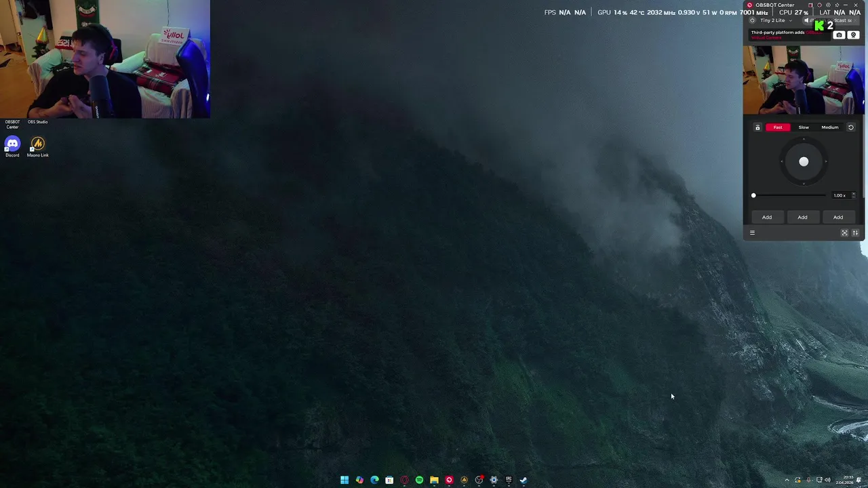The width and height of the screenshot is (868, 488).
Task: Reset the gimbal position with the circular arrow
Action: 851,127
